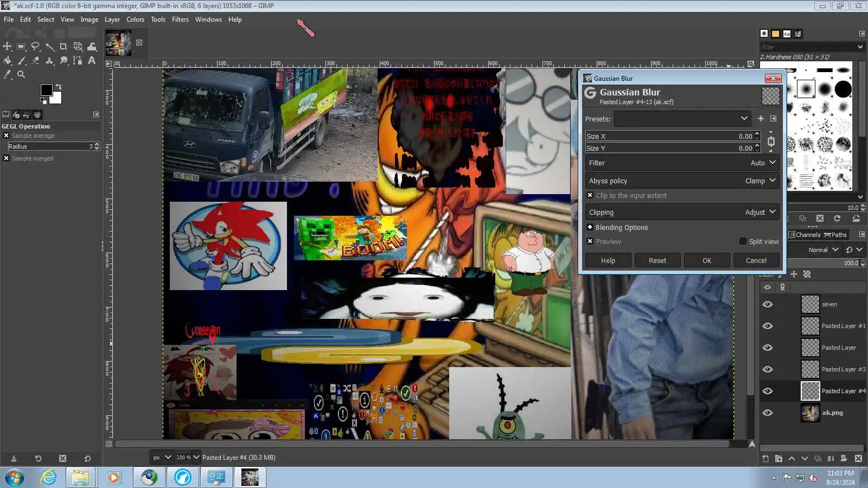Open the Select menu
This screenshot has height=488, width=868.
click(46, 20)
